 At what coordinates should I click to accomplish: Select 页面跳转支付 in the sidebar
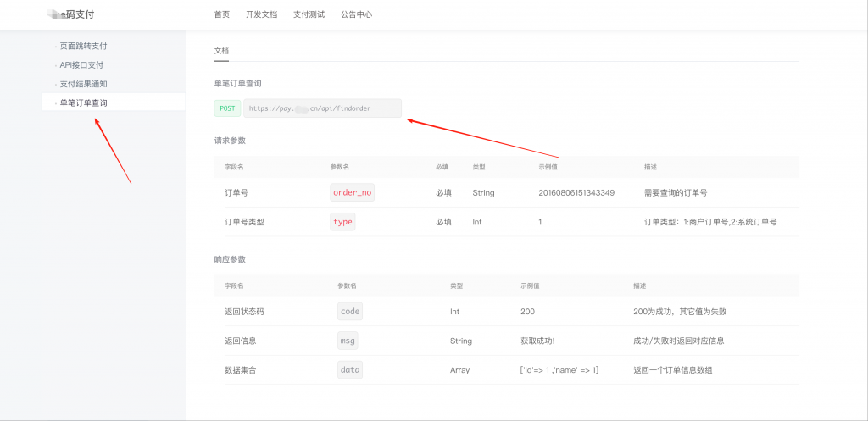pos(83,46)
